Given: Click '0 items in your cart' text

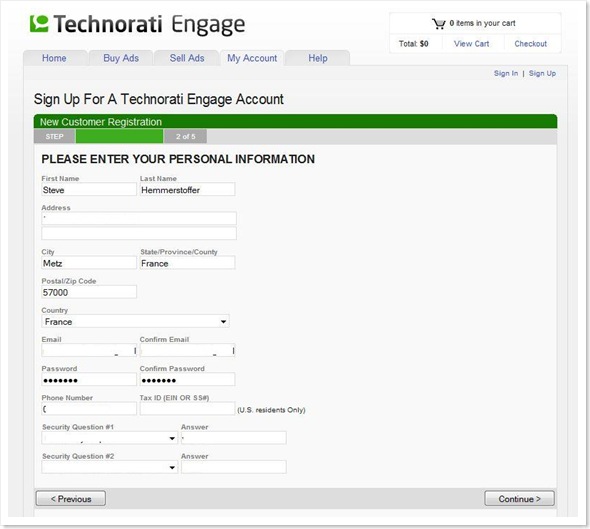Looking at the screenshot, I should [482, 23].
